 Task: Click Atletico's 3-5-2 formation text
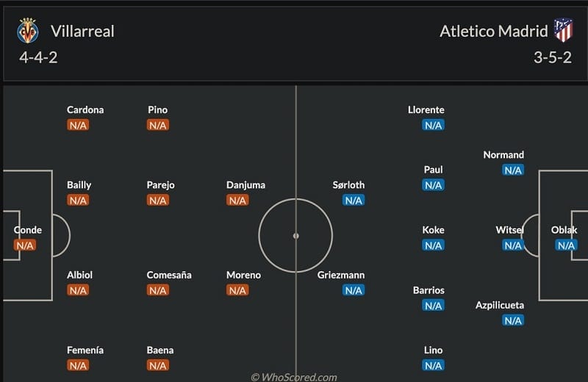[553, 58]
